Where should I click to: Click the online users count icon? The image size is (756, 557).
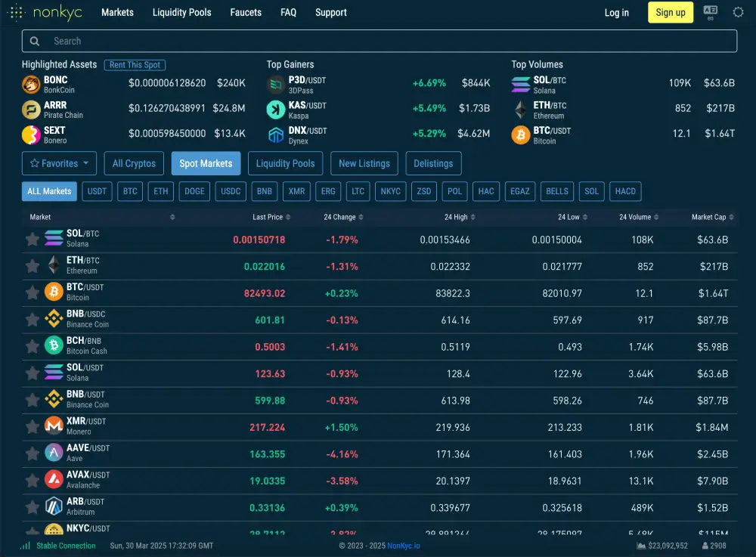tap(705, 546)
